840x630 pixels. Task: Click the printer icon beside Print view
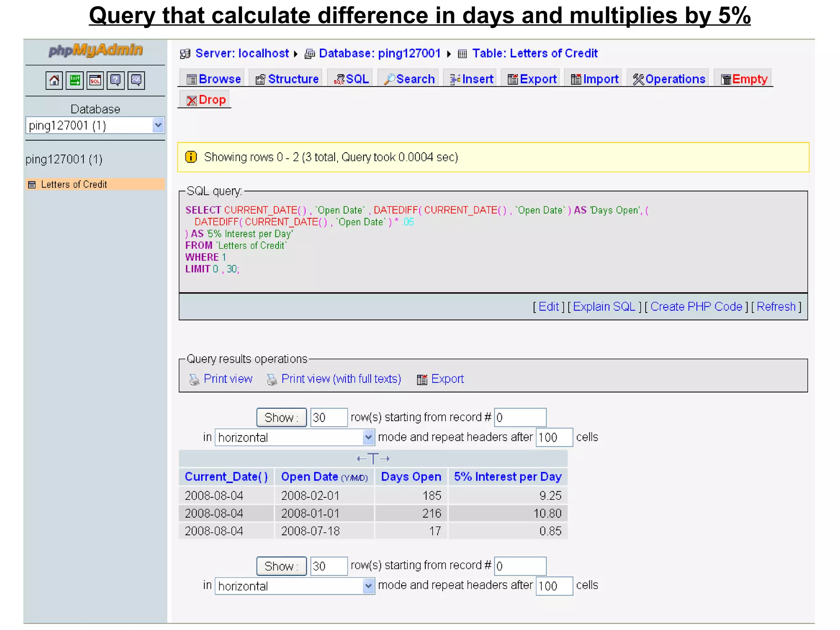tap(194, 380)
